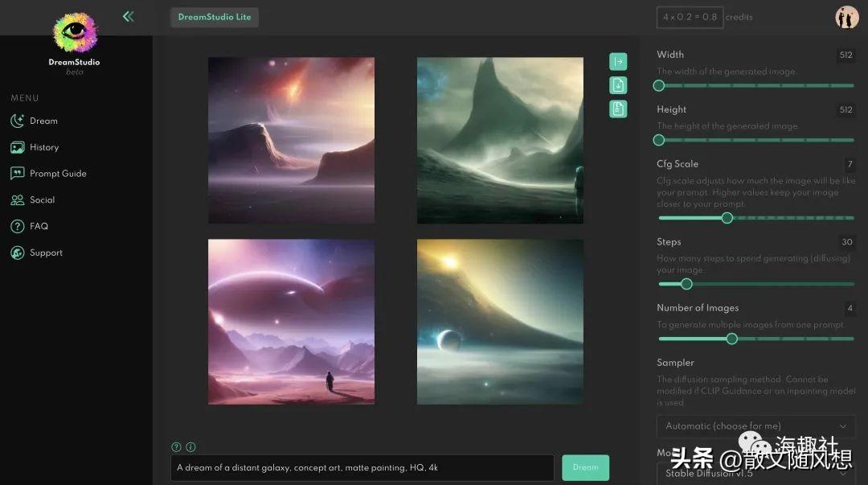Viewport: 868px width, 485px height.
Task: Go to Prompt Guide in the sidebar
Action: click(x=57, y=174)
